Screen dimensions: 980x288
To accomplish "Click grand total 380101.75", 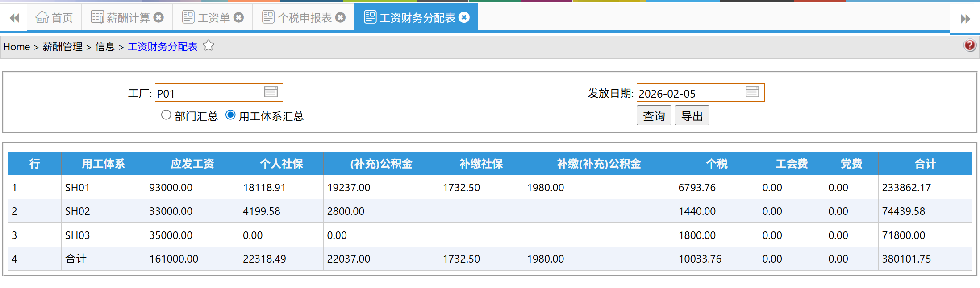I will coord(906,259).
